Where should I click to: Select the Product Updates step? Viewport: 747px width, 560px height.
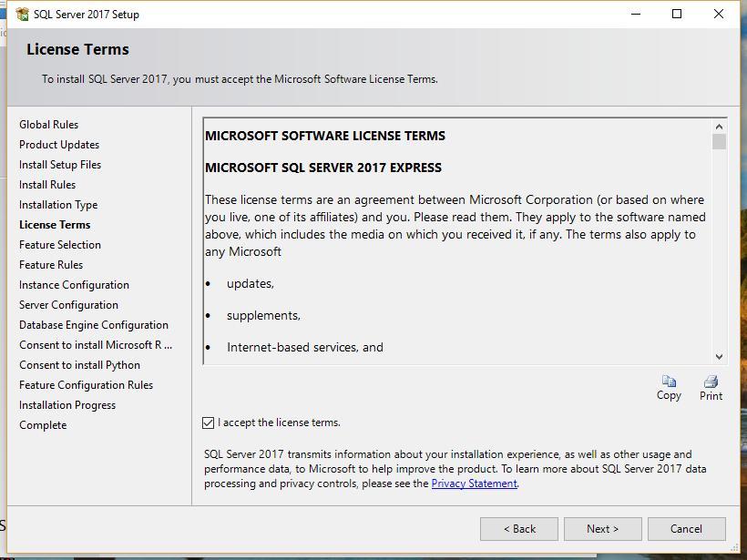(59, 145)
